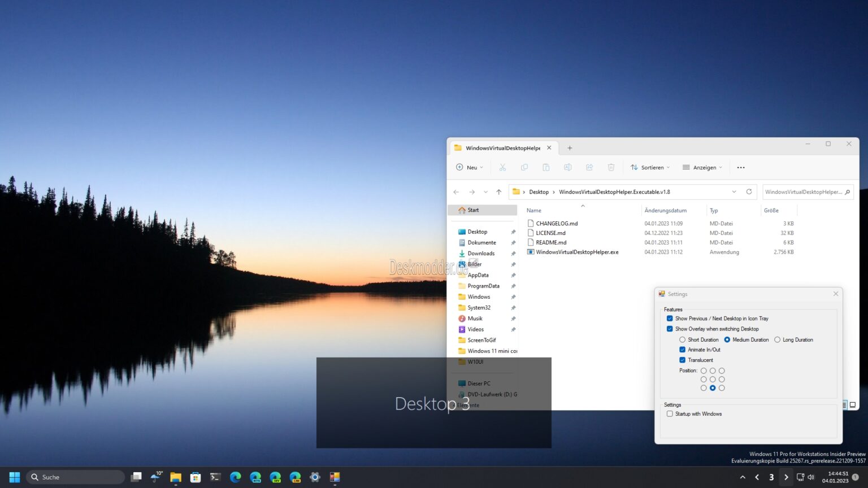The height and width of the screenshot is (488, 868).
Task: Open Windows Terminal from the taskbar
Action: click(215, 477)
